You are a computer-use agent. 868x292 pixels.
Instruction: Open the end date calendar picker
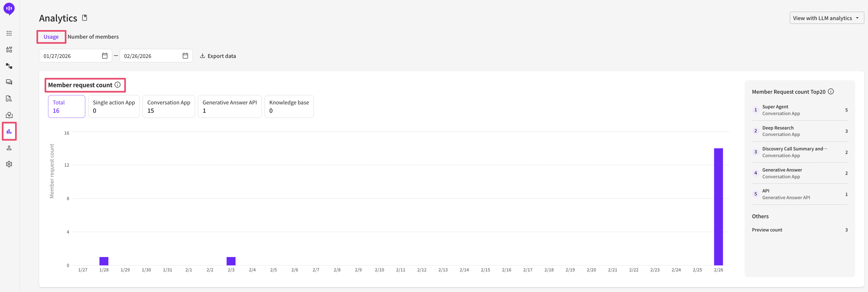185,56
